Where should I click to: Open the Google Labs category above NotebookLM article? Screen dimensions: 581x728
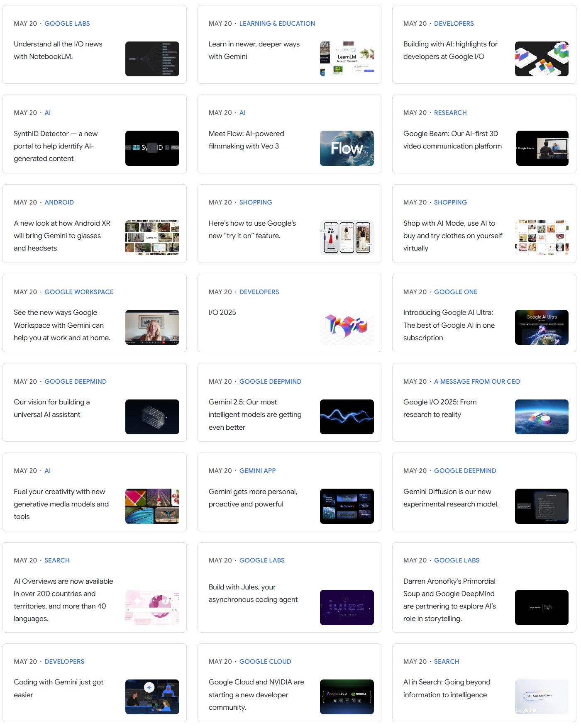click(x=67, y=24)
